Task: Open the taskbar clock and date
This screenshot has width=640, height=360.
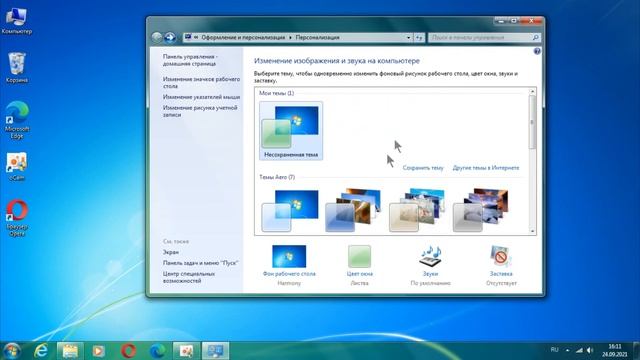Action: (x=614, y=351)
